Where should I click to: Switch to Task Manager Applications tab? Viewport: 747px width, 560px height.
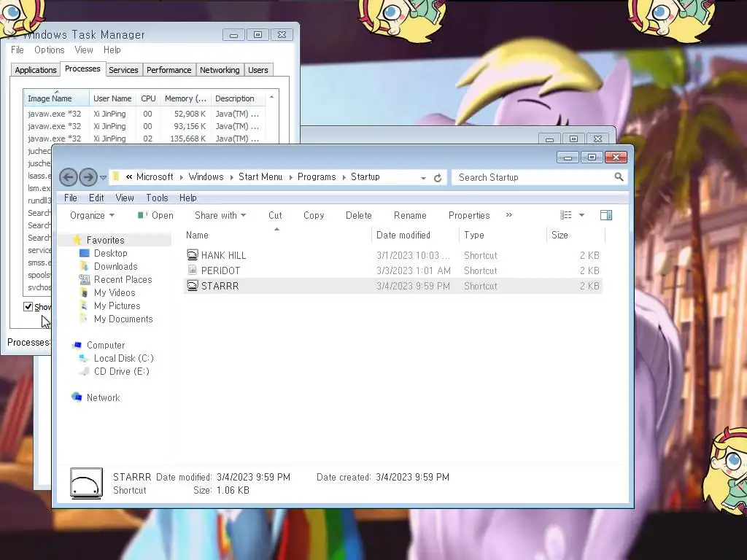[x=36, y=70]
